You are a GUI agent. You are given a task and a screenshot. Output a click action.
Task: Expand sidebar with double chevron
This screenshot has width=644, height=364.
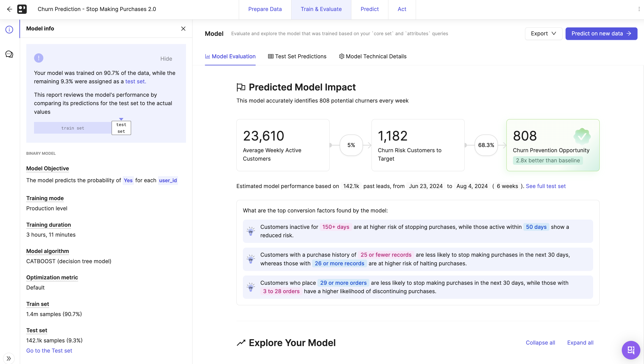click(x=9, y=358)
